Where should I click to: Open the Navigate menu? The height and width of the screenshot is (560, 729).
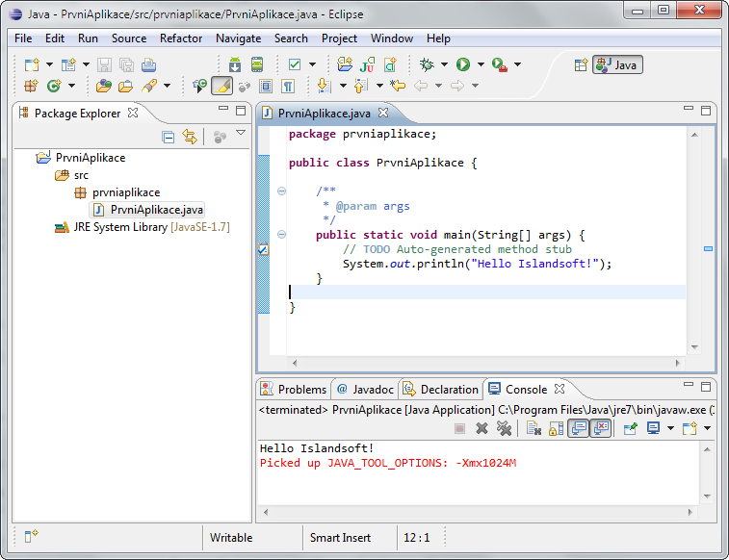pyautogui.click(x=238, y=38)
